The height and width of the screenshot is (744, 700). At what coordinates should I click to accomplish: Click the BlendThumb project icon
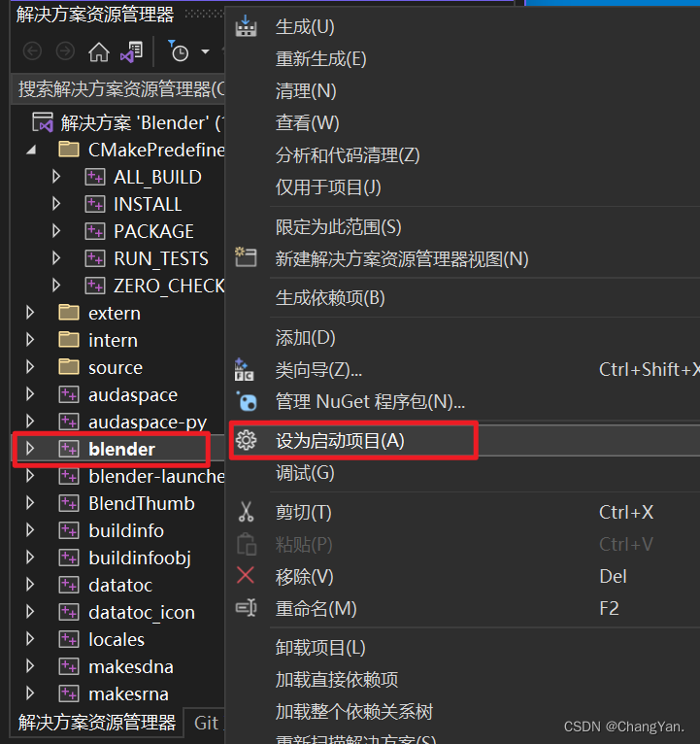click(69, 503)
